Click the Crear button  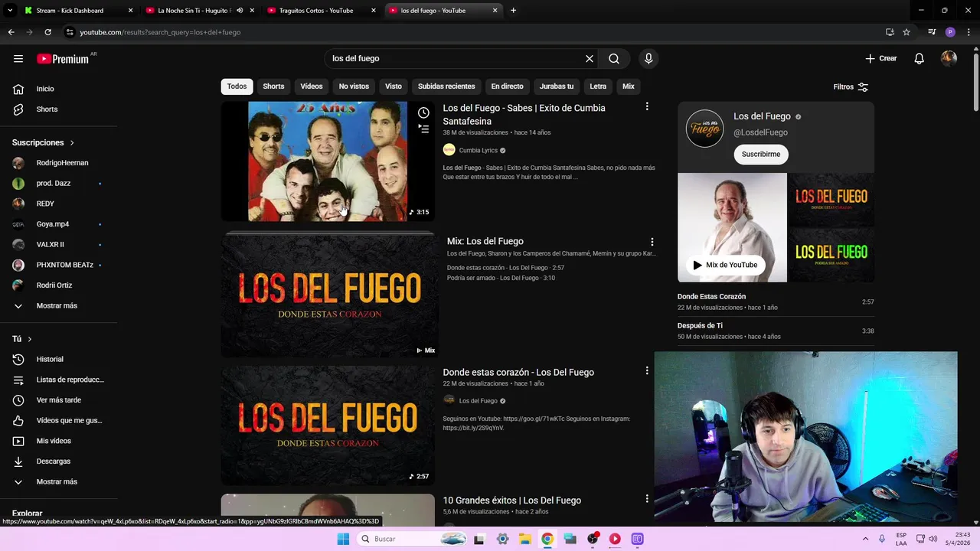[880, 58]
